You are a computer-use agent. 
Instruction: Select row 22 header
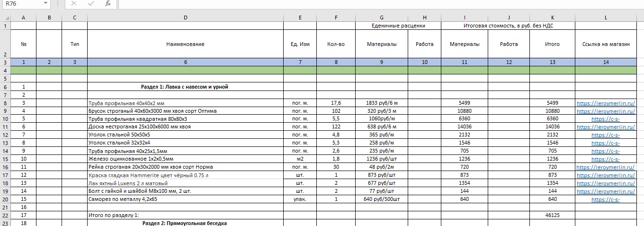point(5,215)
